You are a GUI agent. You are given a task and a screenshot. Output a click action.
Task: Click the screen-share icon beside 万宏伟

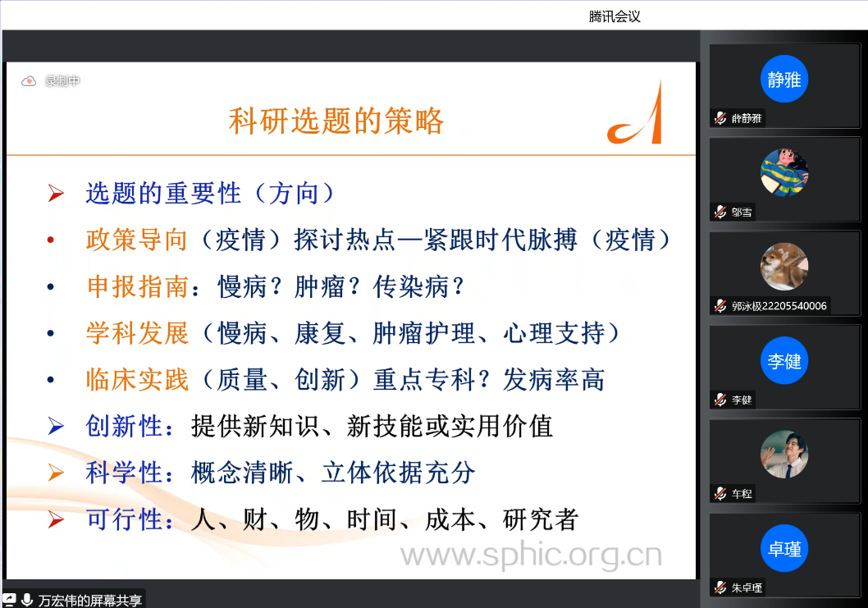[9, 600]
